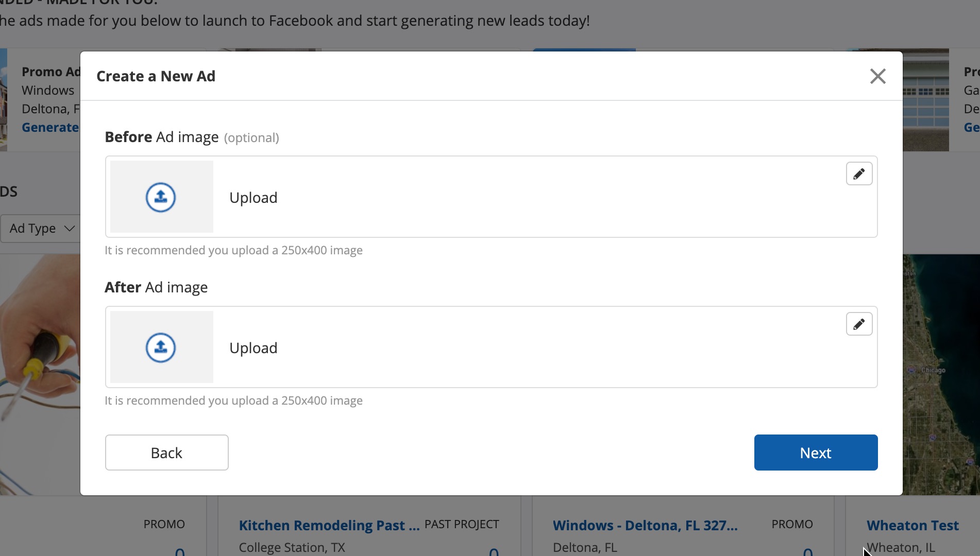
Task: Click the Chicago map thumbnail
Action: pyautogui.click(x=941, y=374)
